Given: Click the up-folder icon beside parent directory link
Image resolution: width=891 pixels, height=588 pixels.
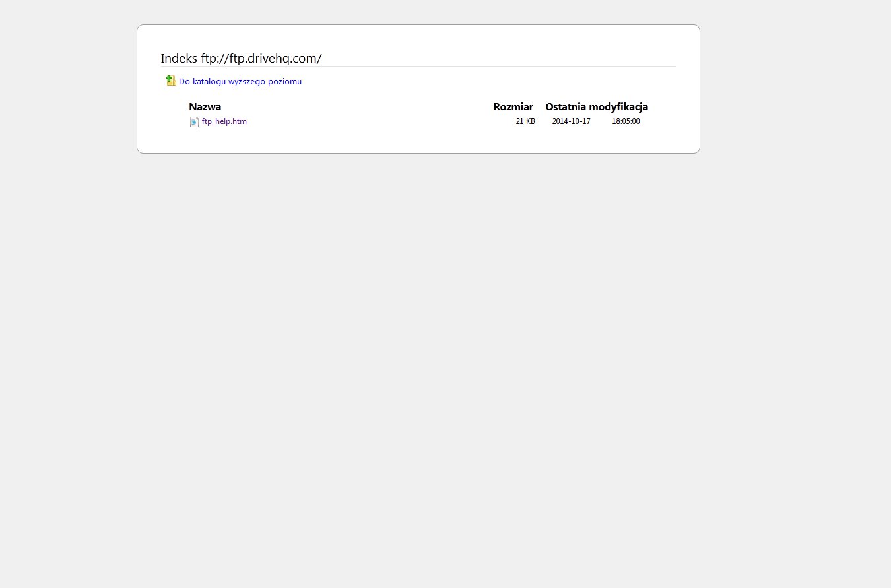Looking at the screenshot, I should [x=171, y=81].
